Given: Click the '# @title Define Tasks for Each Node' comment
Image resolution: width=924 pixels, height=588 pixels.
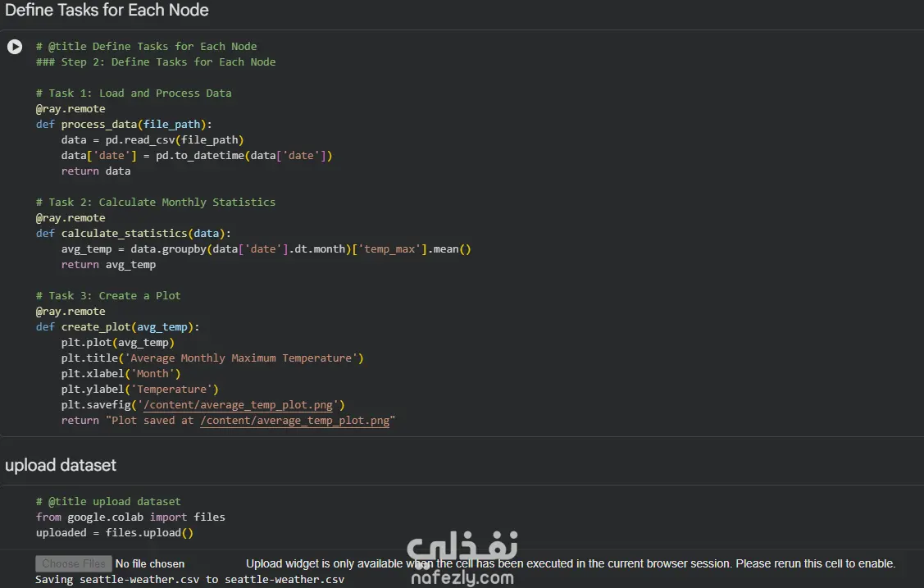Looking at the screenshot, I should click(146, 47).
